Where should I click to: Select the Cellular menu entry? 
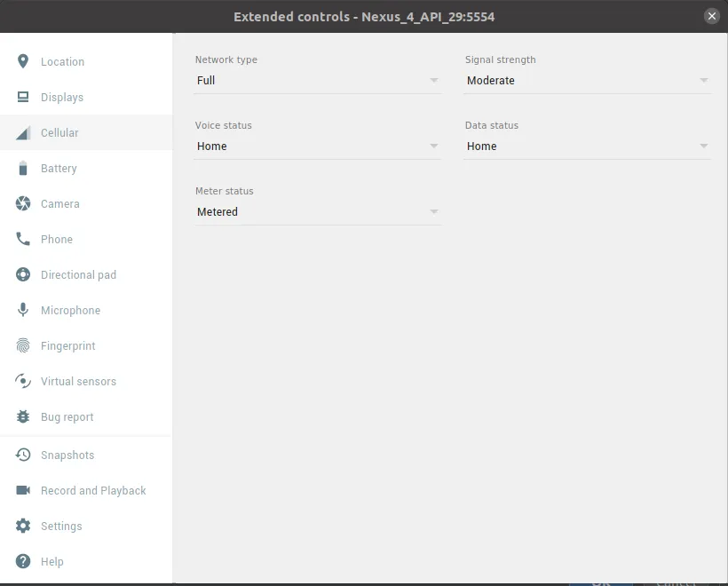(86, 133)
